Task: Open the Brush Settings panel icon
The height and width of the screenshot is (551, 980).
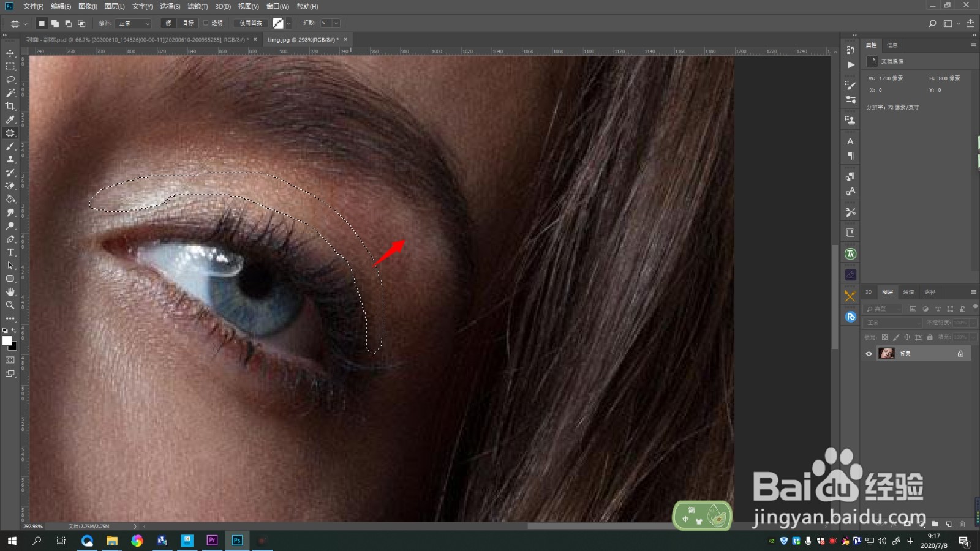Action: click(x=850, y=85)
